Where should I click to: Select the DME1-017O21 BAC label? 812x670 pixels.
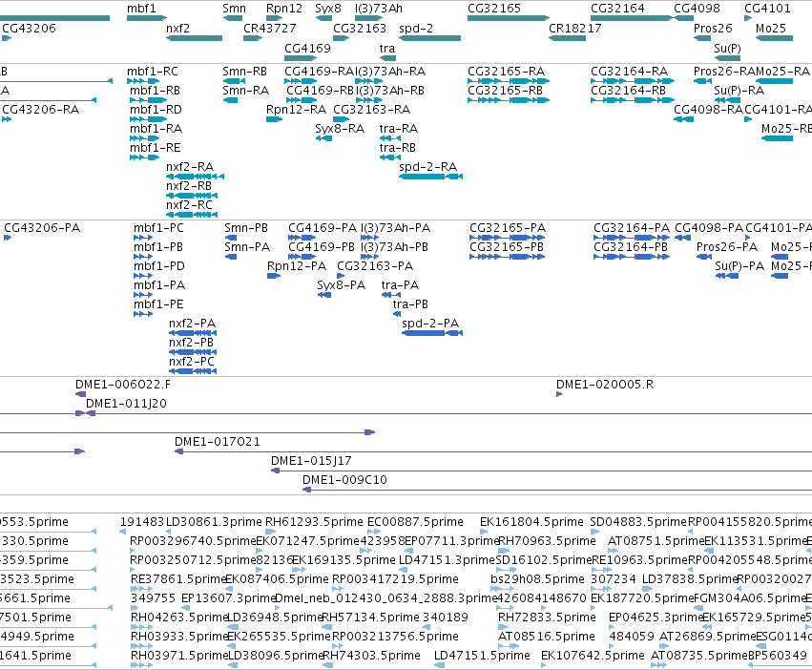[217, 442]
